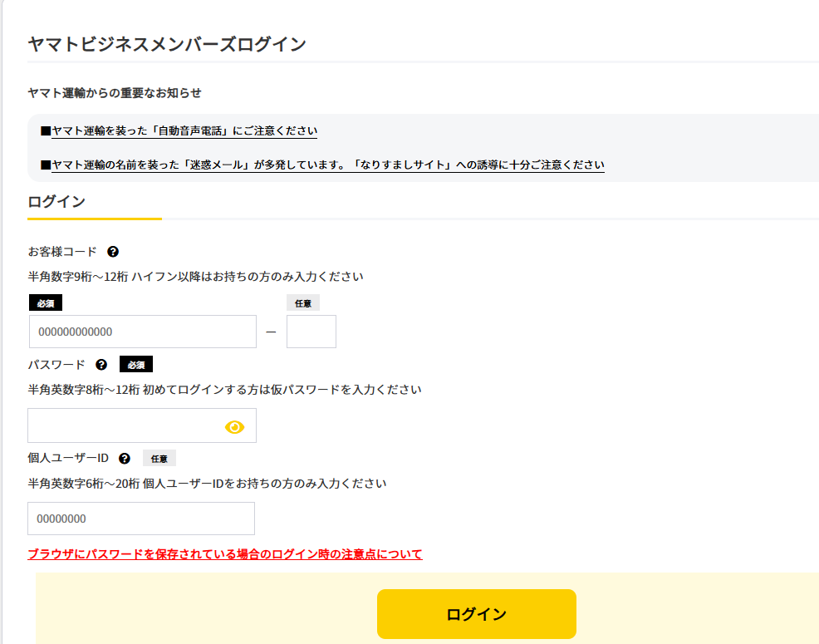
Task: Open the help tooltip next to パスワード
Action: click(x=101, y=365)
